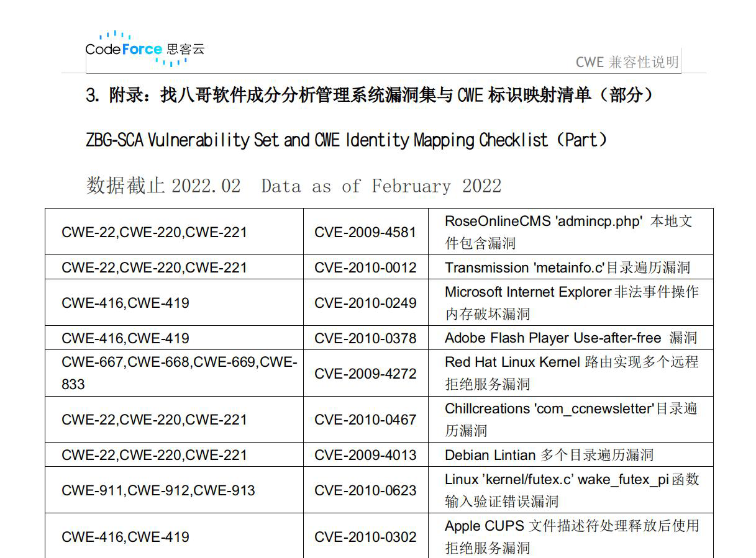Click the CodeForce logo in header
756x558 pixels.
pyautogui.click(x=145, y=48)
